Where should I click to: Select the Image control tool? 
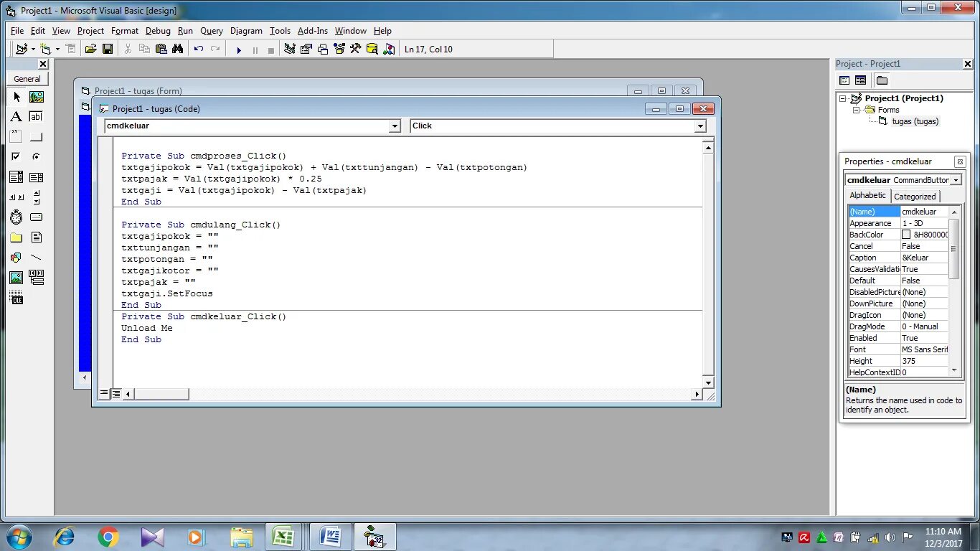17,278
